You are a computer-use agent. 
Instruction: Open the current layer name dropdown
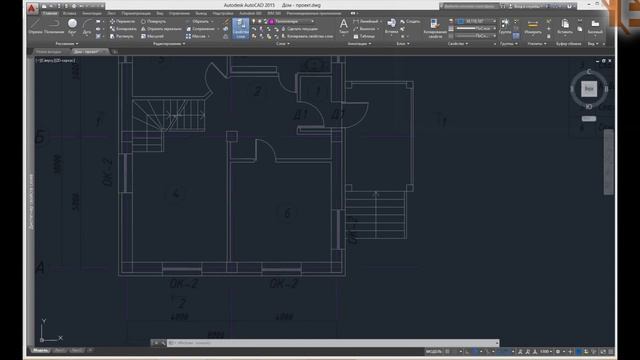[x=292, y=21]
